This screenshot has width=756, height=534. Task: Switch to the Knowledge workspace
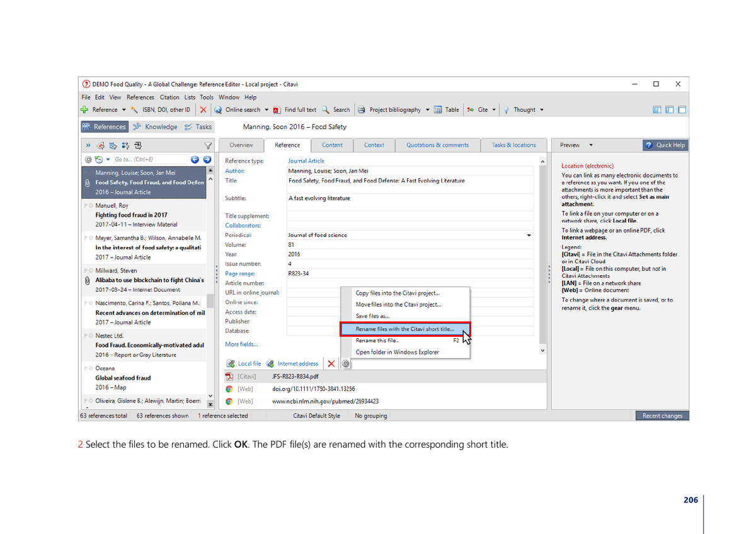click(155, 127)
